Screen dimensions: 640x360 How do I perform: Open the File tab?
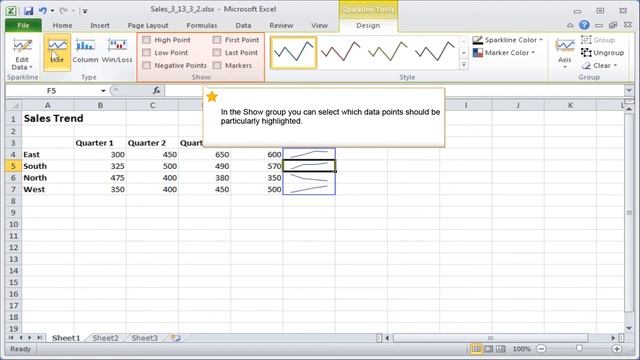coord(23,25)
